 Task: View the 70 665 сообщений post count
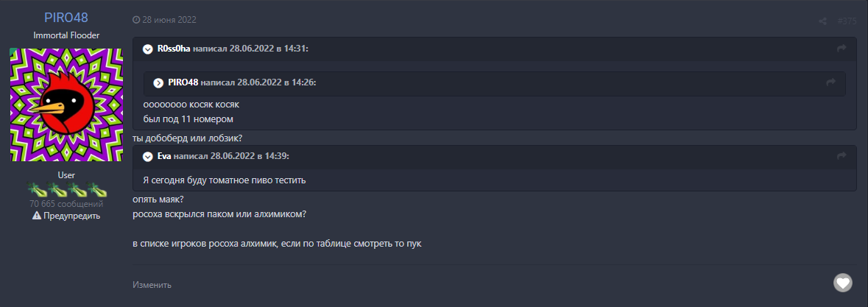66,204
